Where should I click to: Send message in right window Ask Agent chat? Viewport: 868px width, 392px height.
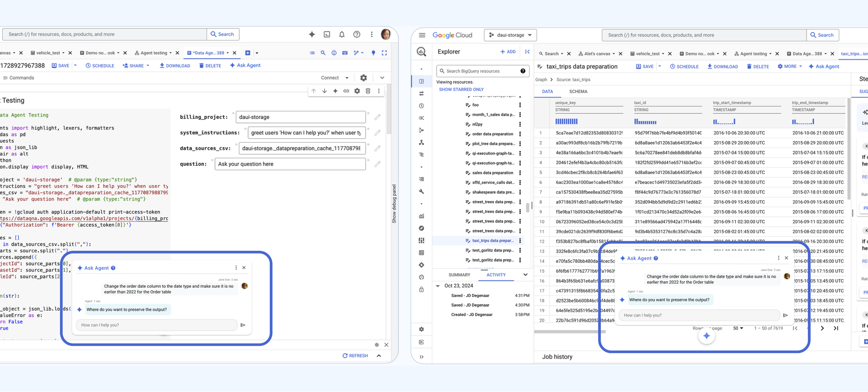pos(785,315)
